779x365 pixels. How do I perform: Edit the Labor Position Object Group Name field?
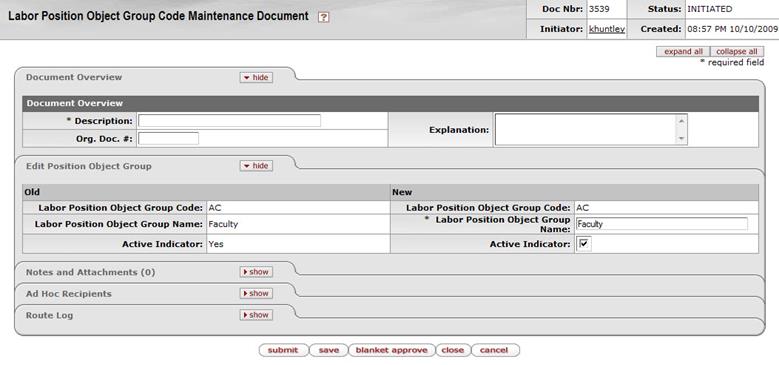click(662, 224)
